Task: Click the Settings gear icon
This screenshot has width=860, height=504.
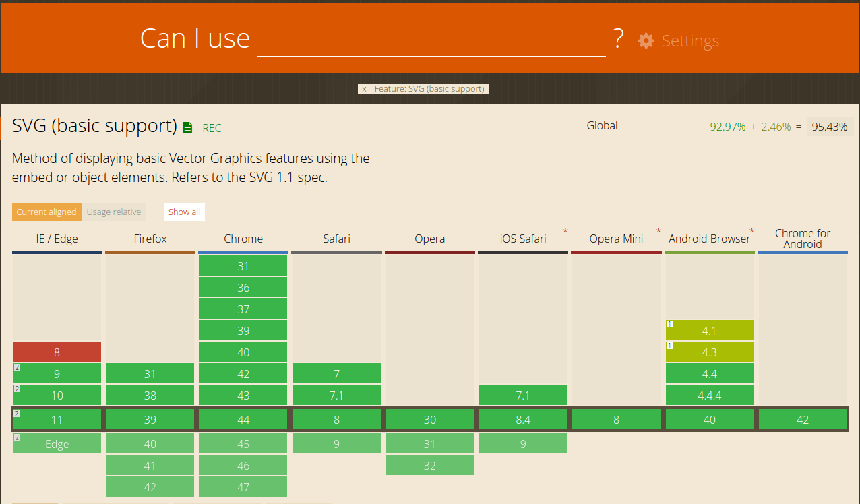Action: tap(646, 40)
